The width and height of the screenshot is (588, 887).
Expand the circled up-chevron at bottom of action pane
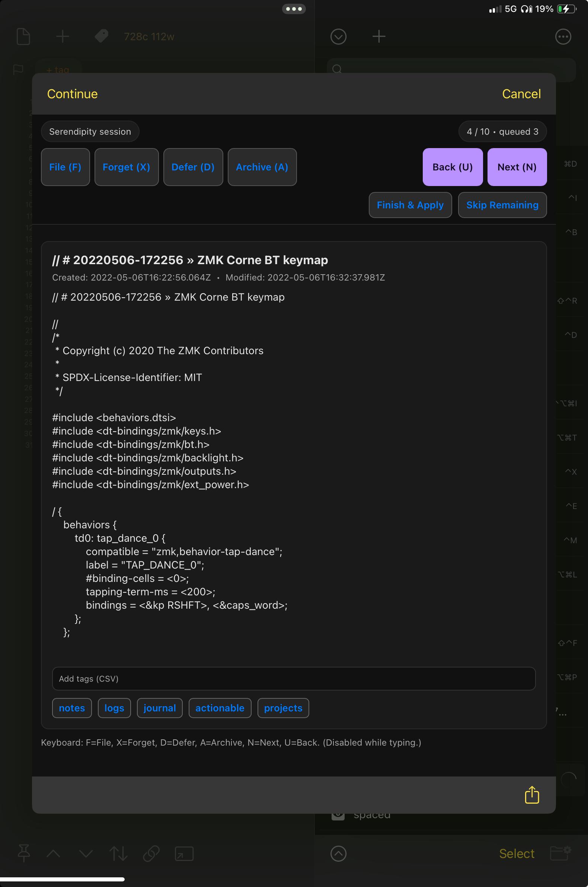[338, 854]
